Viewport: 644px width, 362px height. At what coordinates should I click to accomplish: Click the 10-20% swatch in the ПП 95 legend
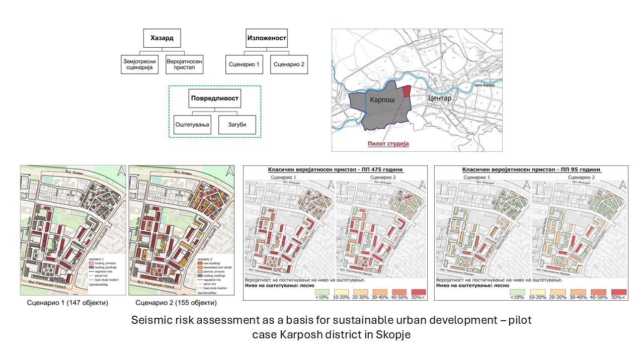[x=537, y=291]
